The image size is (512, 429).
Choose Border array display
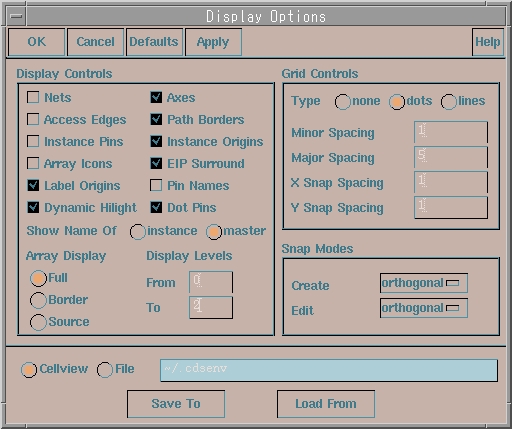38,300
